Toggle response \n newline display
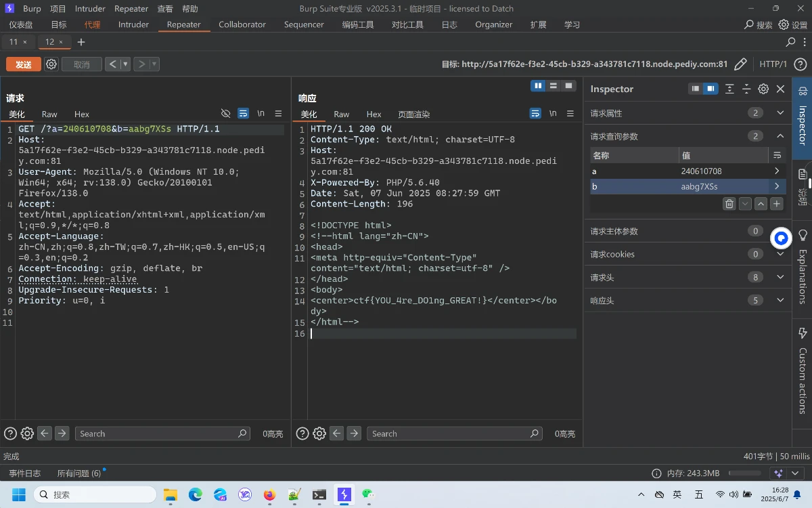Screen dimensions: 812x508 pyautogui.click(x=553, y=113)
